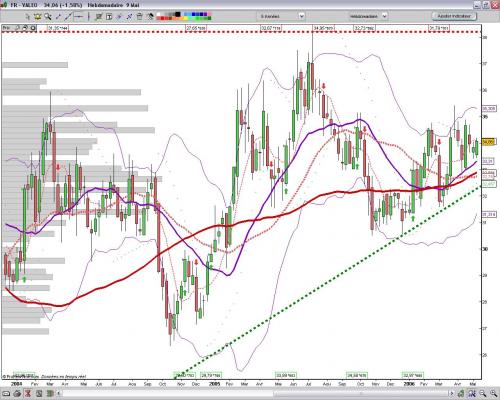Click the alert bell tool icon
The height and width of the screenshot is (400, 500).
(x=37, y=16)
